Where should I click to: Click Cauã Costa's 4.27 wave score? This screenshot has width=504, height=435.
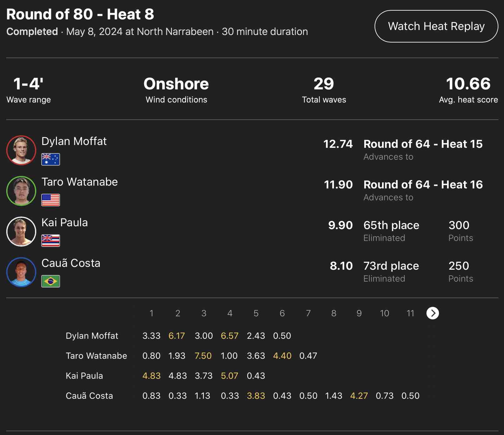[x=359, y=396]
